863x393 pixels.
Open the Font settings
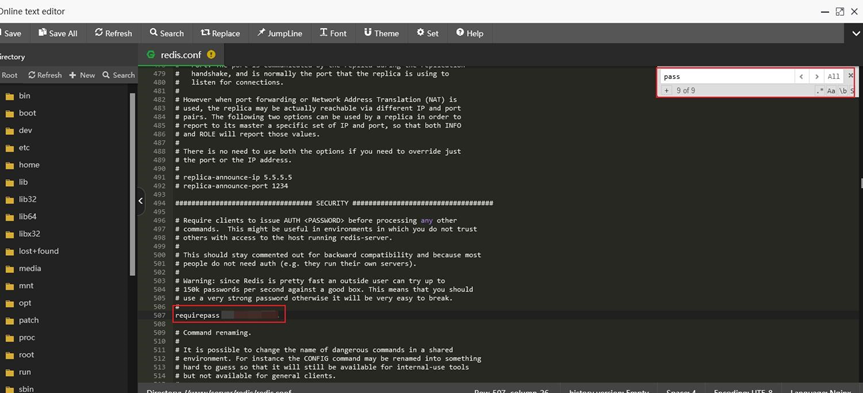(x=334, y=33)
